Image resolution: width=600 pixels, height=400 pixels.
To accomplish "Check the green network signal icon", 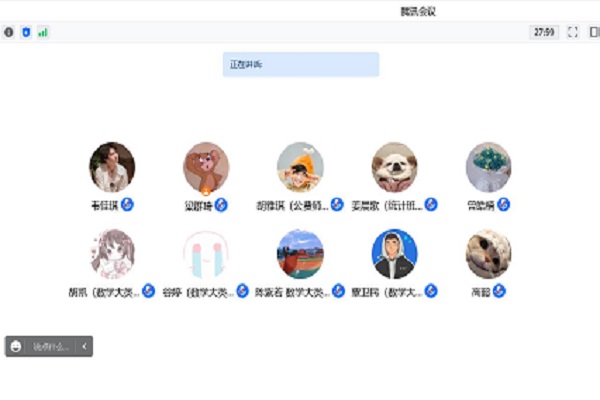I will (43, 33).
